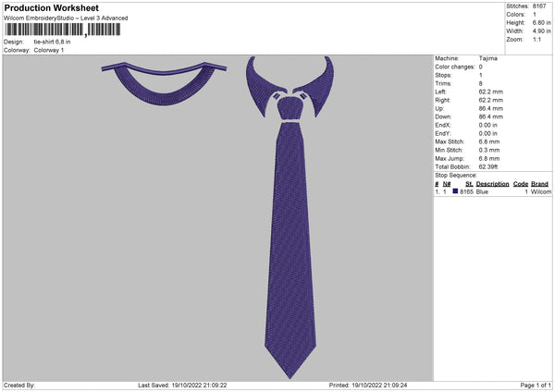Click the 'Code' column header
The image size is (555, 392).
pos(520,184)
